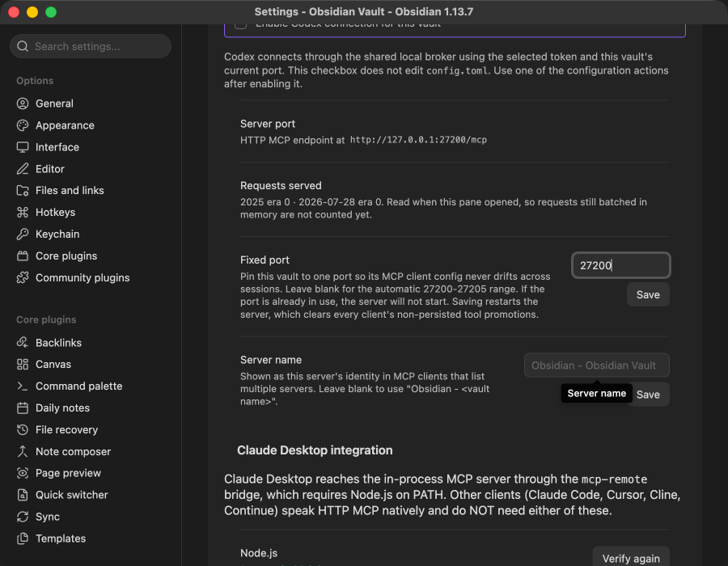Click the Command palette terminal icon
This screenshot has width=728, height=566.
(x=23, y=386)
